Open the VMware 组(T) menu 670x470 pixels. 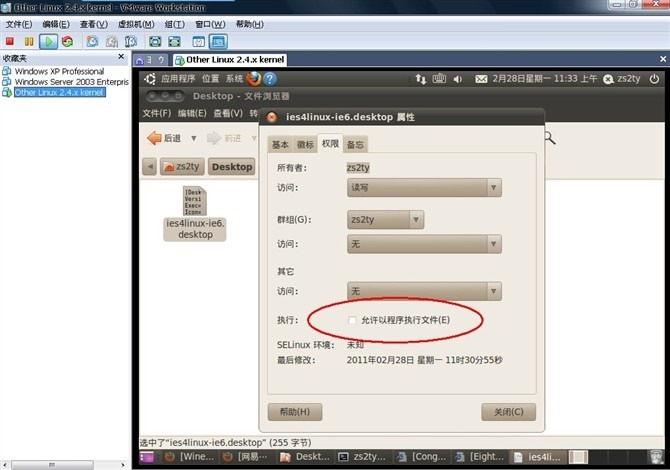coord(175,24)
